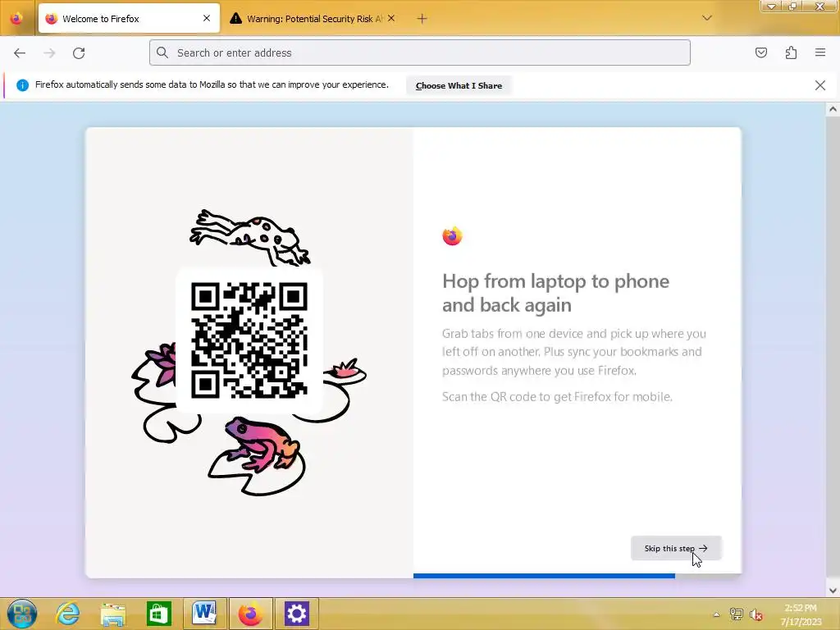Go back with the back arrow
Image resolution: width=840 pixels, height=630 pixels.
[x=20, y=53]
